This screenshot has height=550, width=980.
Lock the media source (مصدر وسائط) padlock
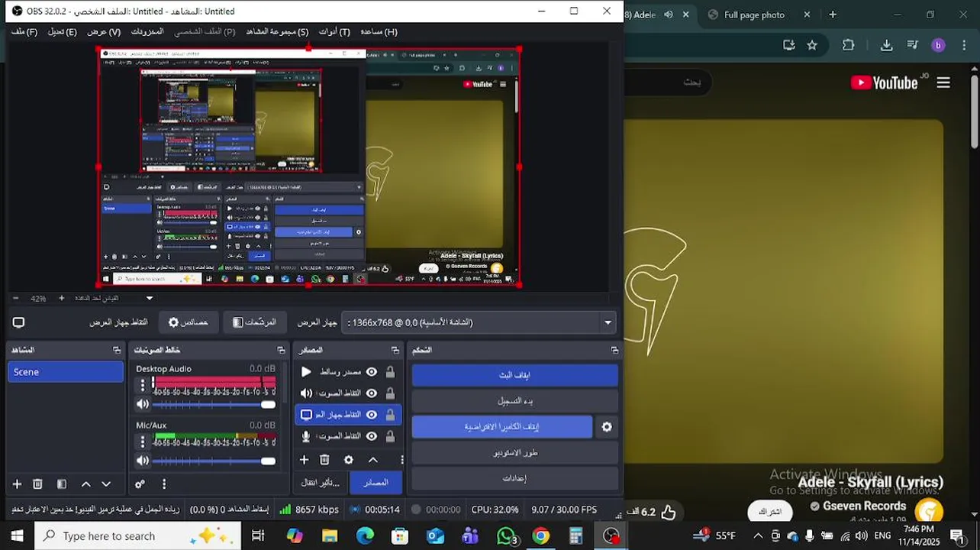tap(390, 372)
